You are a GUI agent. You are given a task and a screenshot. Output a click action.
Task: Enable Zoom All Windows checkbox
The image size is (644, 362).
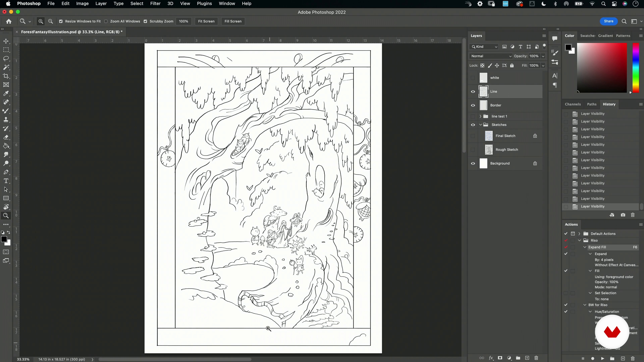(106, 21)
